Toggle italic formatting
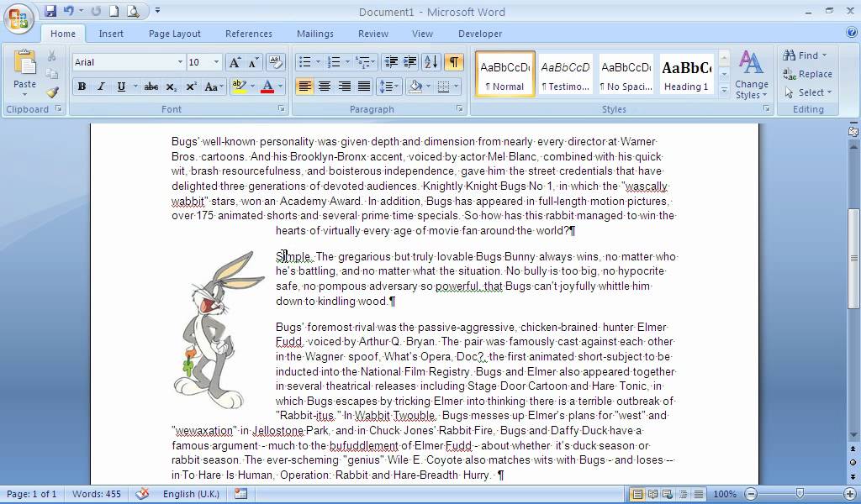Image resolution: width=861 pixels, height=504 pixels. 101,87
